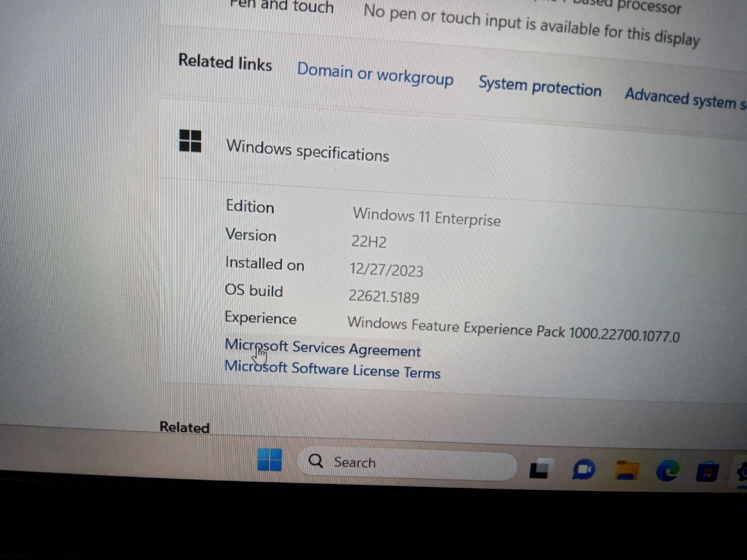Open the Domain or workgroup link
The image size is (747, 560).
click(375, 75)
